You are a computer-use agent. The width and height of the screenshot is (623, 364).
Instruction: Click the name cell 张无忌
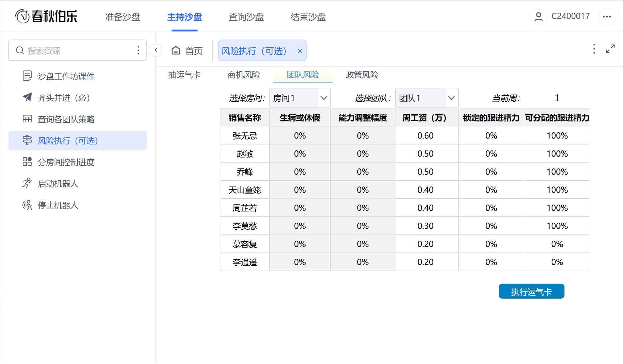pos(245,135)
